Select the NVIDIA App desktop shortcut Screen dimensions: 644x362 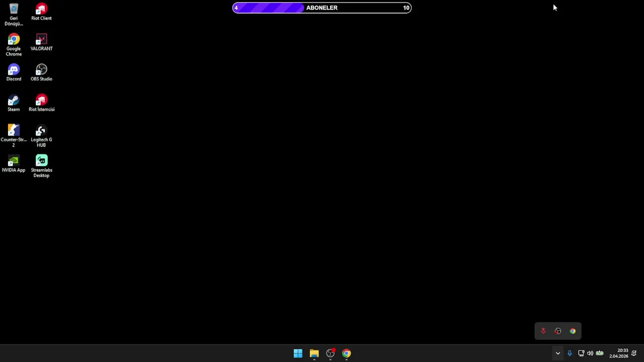[14, 164]
